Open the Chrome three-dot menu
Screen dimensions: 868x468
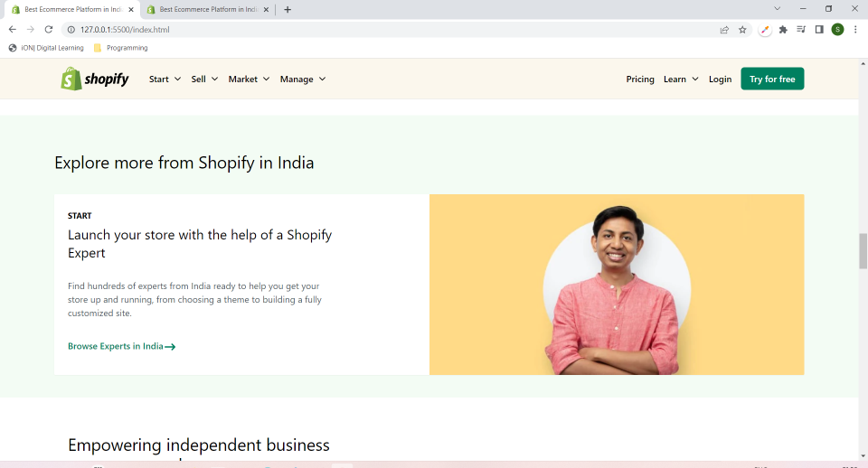point(855,29)
